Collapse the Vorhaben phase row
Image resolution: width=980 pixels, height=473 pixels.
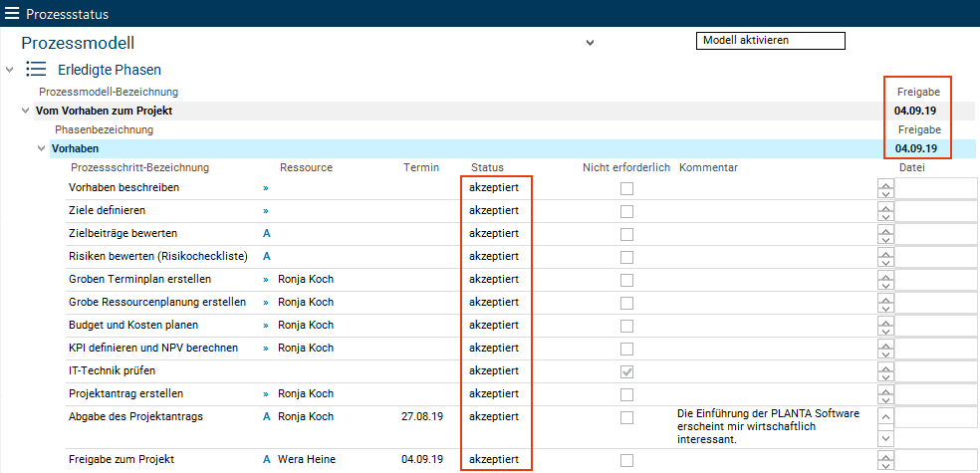(41, 148)
